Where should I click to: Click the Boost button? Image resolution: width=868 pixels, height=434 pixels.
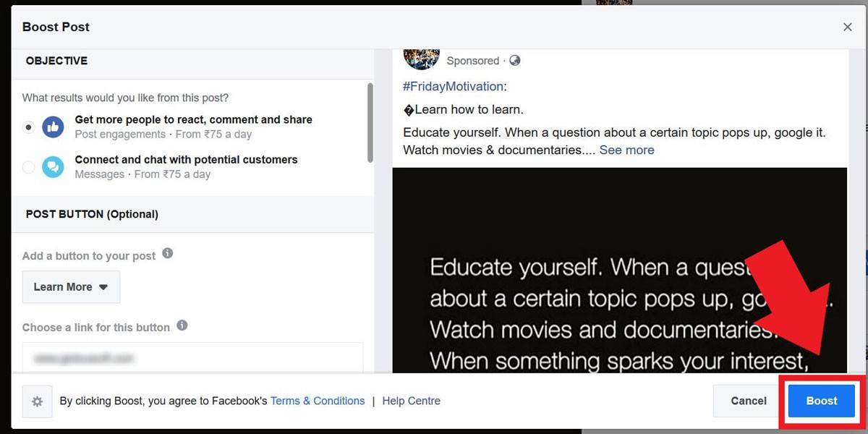pos(821,401)
